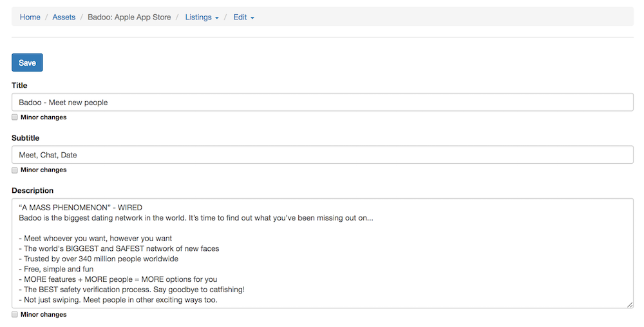Click the Description field label

tap(32, 191)
